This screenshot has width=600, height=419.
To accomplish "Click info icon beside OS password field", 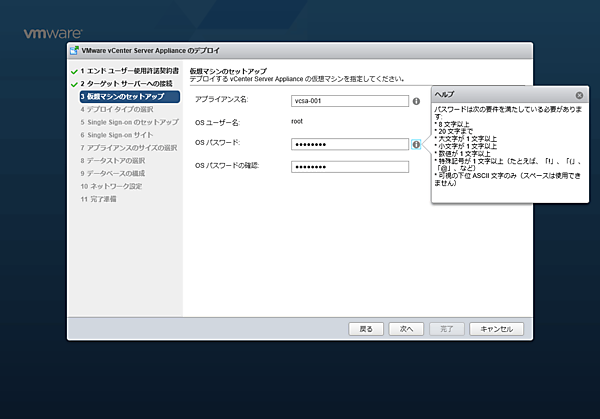I will (x=416, y=144).
